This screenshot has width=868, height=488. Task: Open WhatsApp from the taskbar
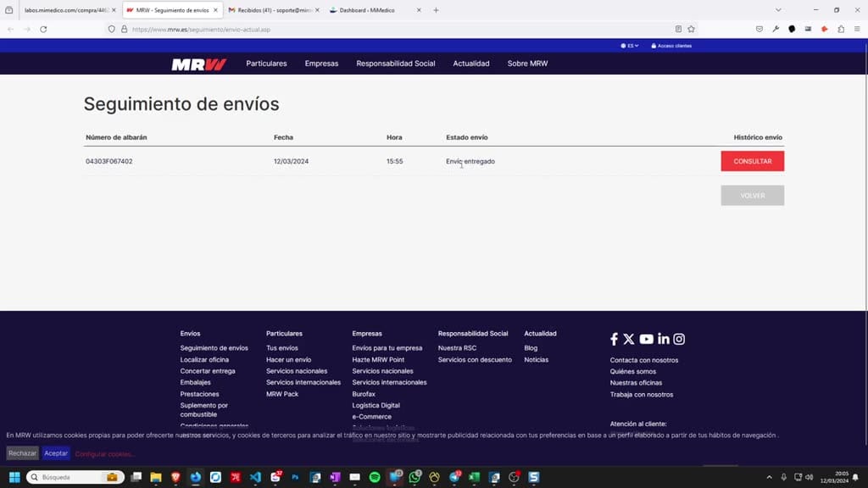pyautogui.click(x=415, y=477)
